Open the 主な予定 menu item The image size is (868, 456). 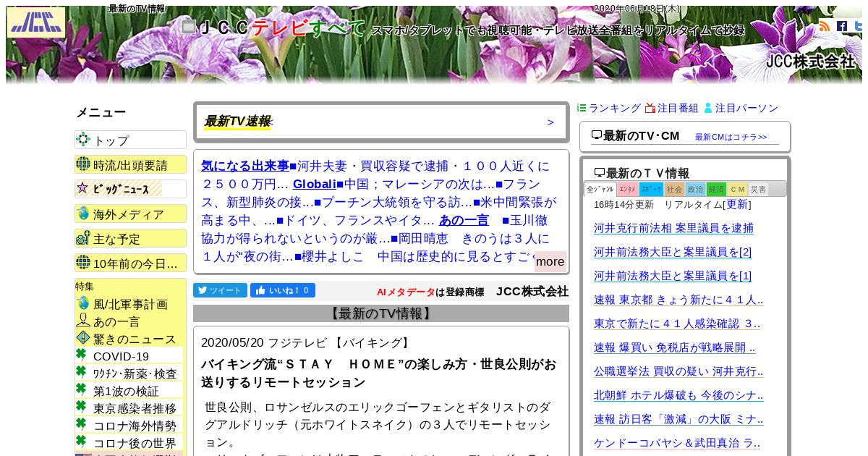130,238
